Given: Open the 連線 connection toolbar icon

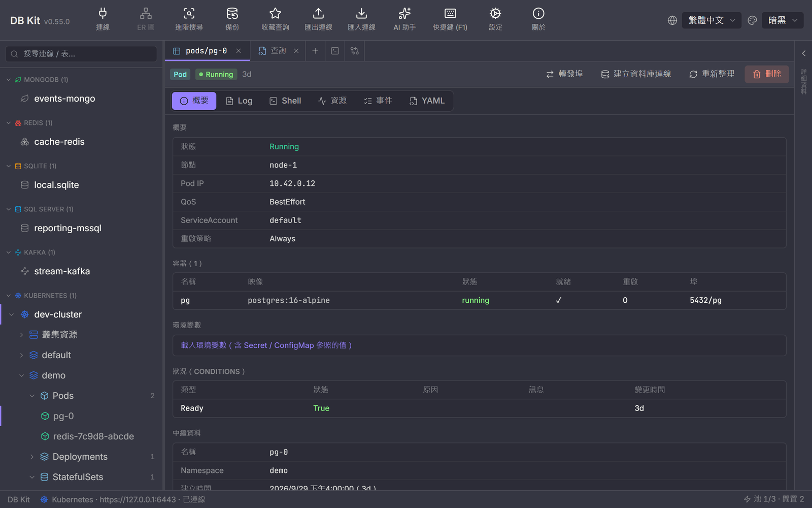Looking at the screenshot, I should coord(103,19).
